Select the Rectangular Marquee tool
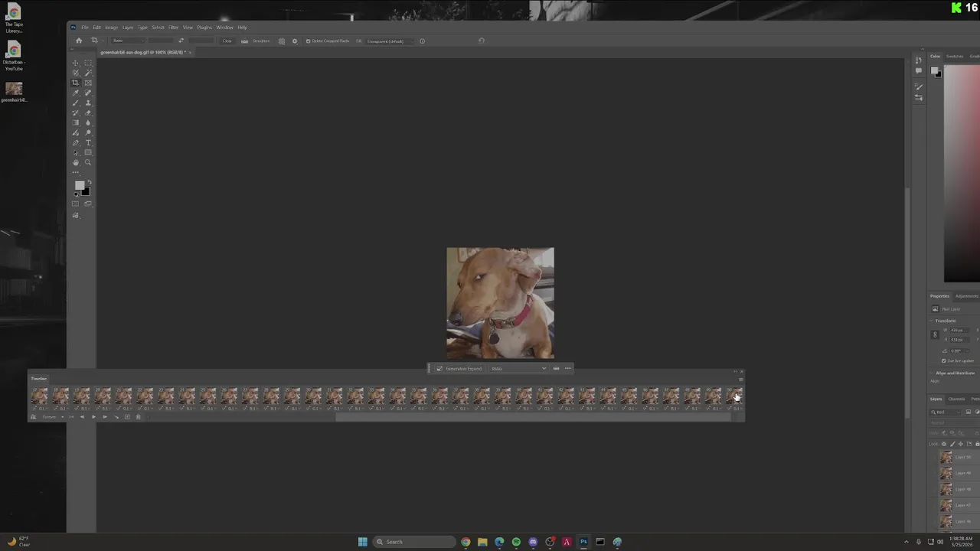Image resolution: width=980 pixels, height=551 pixels. pos(88,63)
